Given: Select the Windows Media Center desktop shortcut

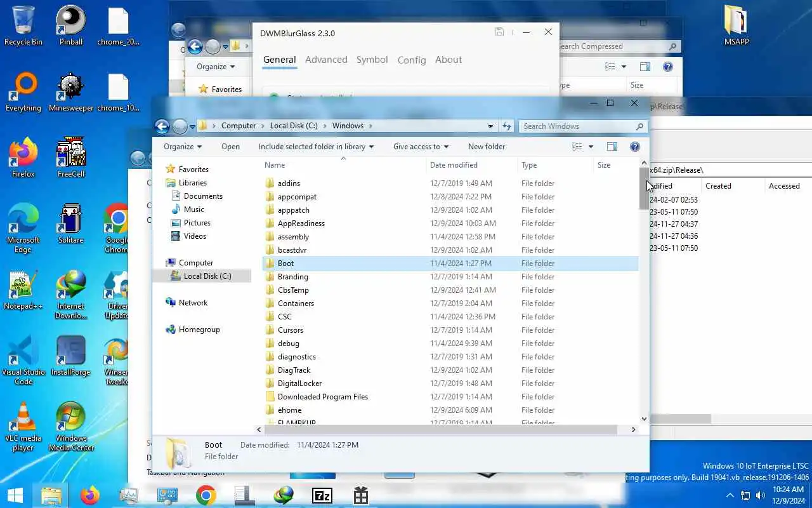Looking at the screenshot, I should pos(71,427).
